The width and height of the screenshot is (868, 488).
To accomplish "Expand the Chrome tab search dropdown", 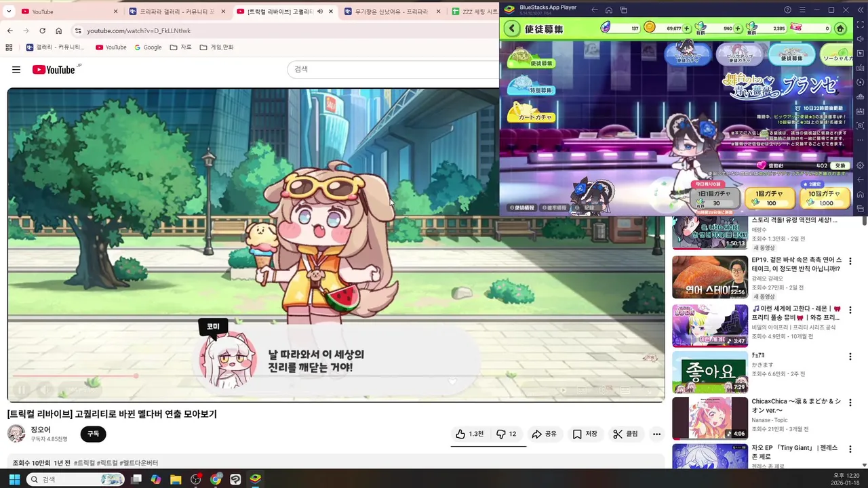I will tap(9, 12).
